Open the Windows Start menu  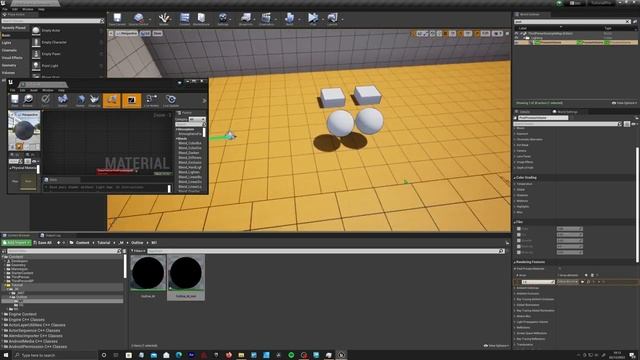click(6, 355)
